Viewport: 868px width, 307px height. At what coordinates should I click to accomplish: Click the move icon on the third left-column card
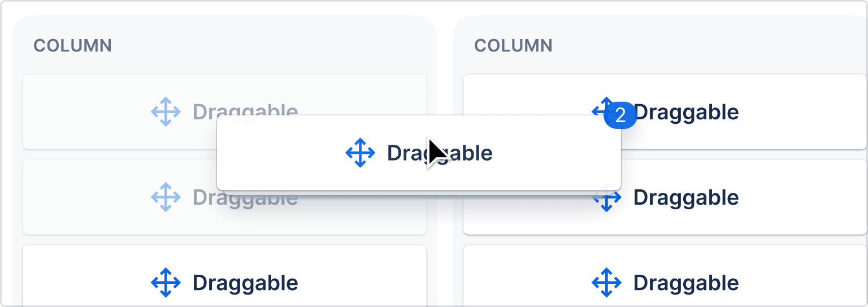(x=166, y=283)
